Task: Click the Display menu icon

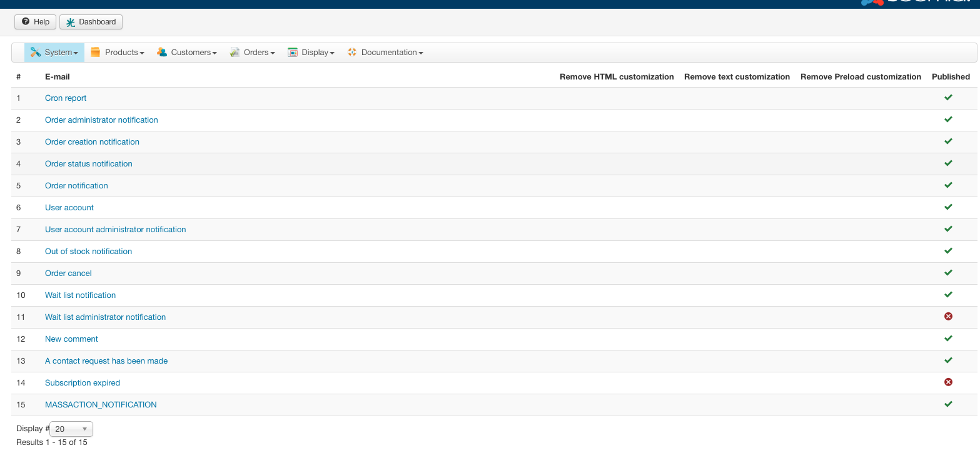Action: 293,53
